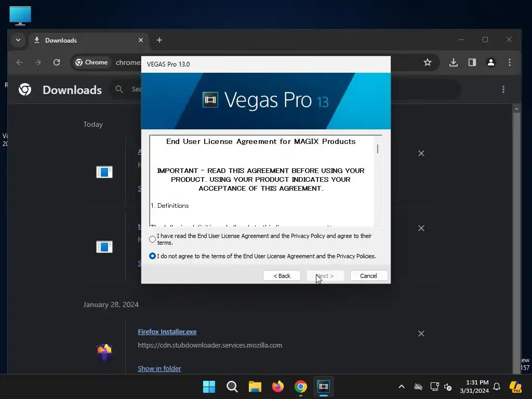Click the Firefox Installer file icon

coord(104,352)
